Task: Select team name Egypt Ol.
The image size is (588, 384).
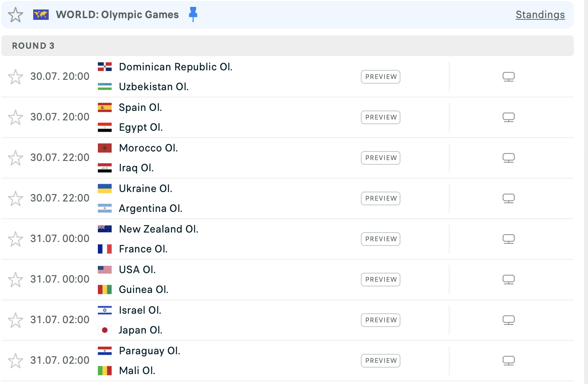Action: coord(141,127)
